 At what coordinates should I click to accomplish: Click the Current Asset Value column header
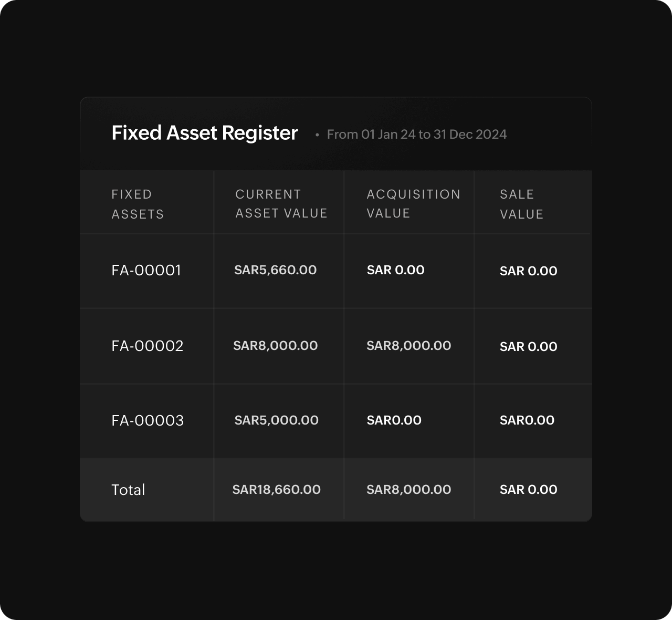281,203
